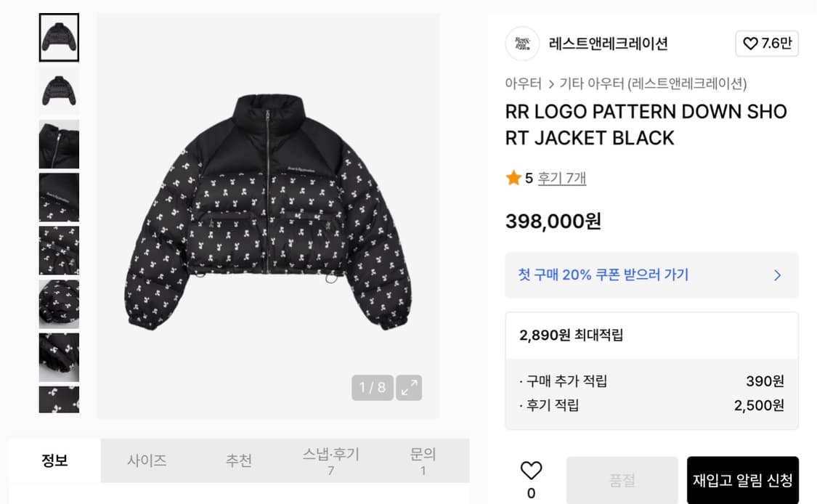Open the 후기 7개 reviews link
817x504 pixels.
(x=561, y=178)
